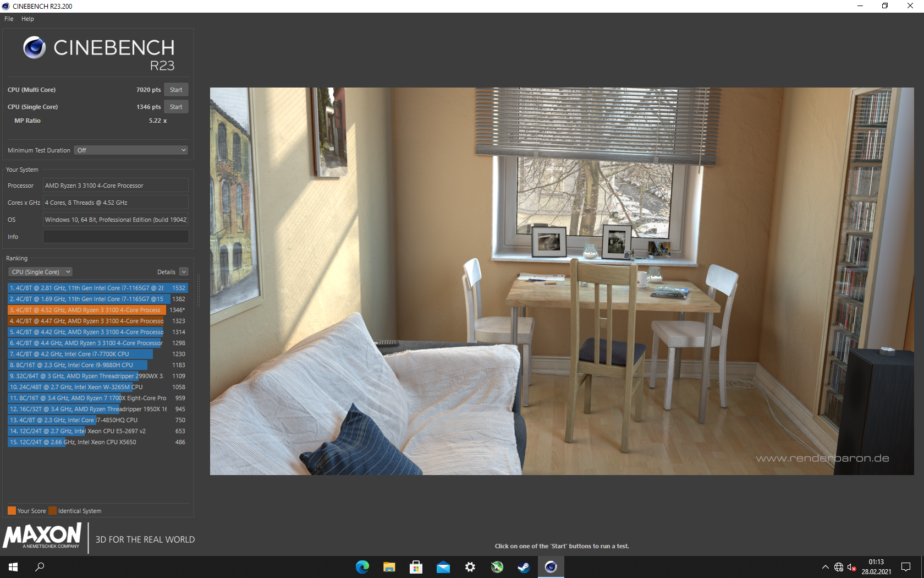924x578 pixels.
Task: Click the Processor name field
Action: coord(116,186)
